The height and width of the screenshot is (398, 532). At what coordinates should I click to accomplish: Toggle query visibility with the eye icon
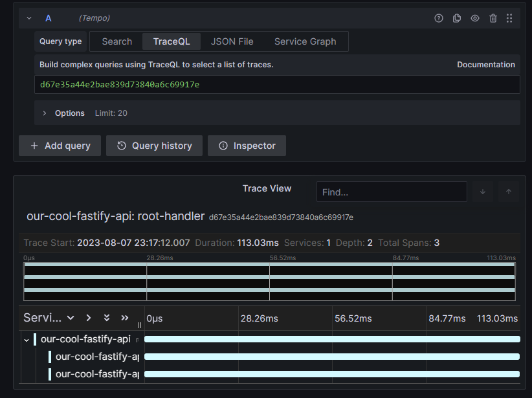click(x=474, y=18)
